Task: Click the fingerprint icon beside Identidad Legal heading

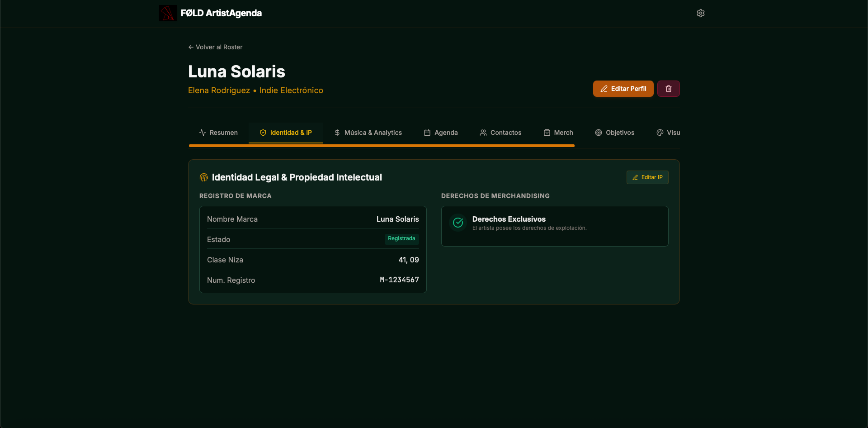Action: coord(204,177)
